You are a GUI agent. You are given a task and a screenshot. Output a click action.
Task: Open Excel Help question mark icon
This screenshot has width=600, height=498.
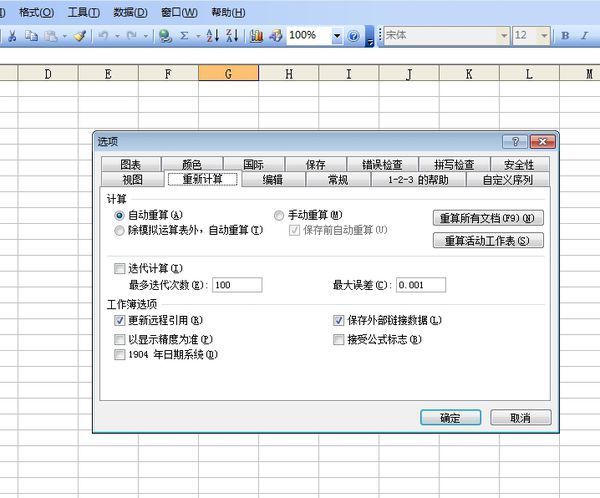[x=354, y=36]
